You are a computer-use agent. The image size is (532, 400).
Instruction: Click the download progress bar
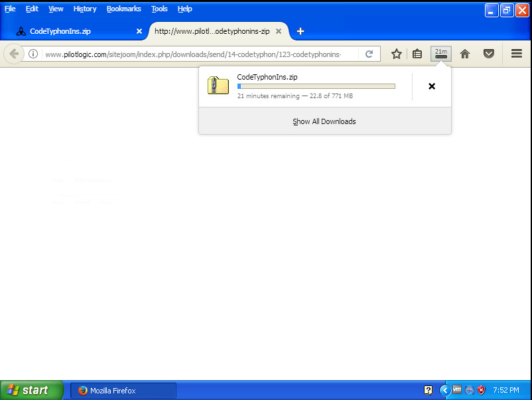pyautogui.click(x=316, y=86)
